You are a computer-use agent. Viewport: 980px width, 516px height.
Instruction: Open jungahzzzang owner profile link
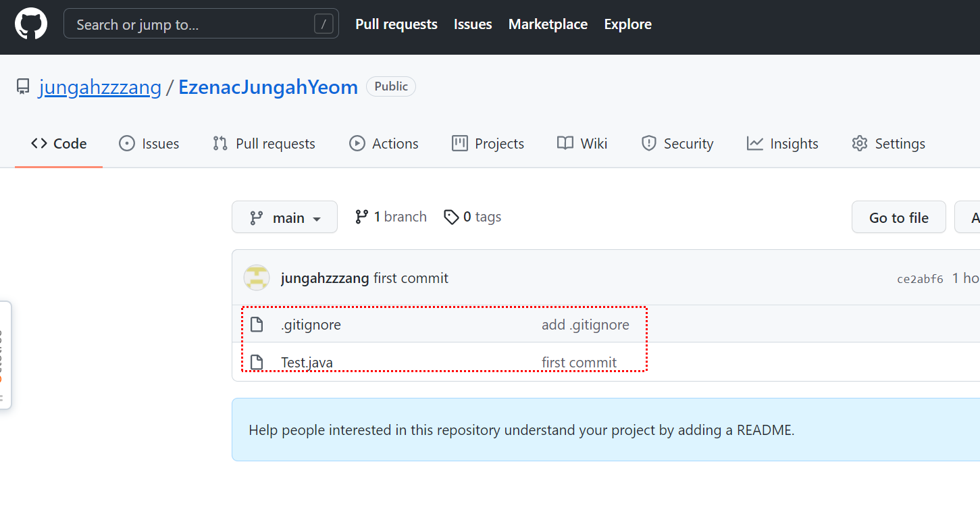click(100, 87)
